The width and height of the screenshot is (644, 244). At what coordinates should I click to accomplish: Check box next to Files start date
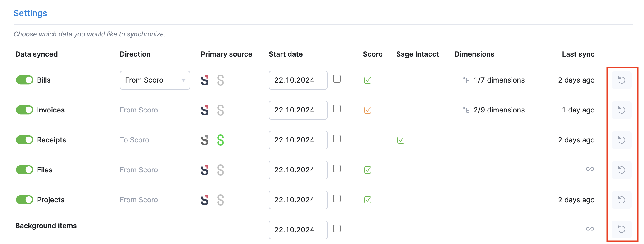pyautogui.click(x=337, y=169)
